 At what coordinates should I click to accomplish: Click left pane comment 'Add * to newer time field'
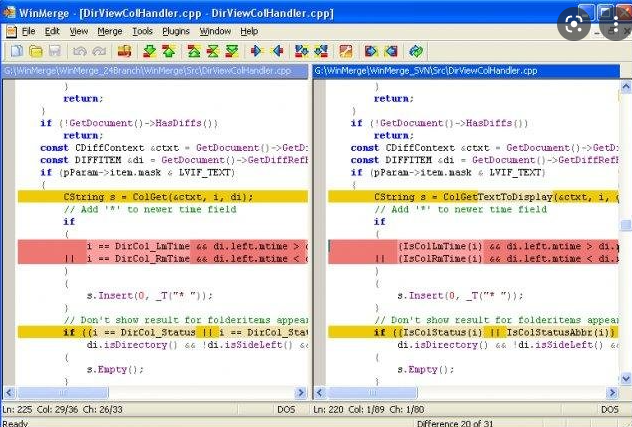point(150,209)
